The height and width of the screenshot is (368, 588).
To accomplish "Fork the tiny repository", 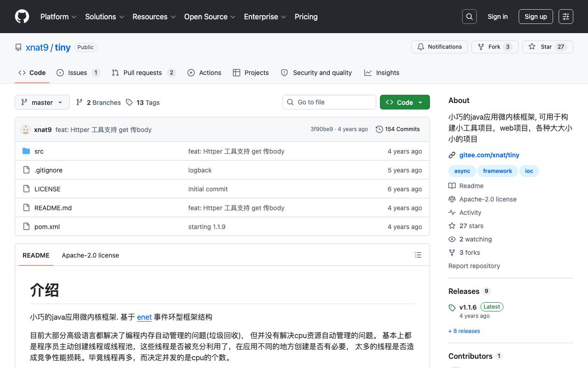I will coord(495,47).
